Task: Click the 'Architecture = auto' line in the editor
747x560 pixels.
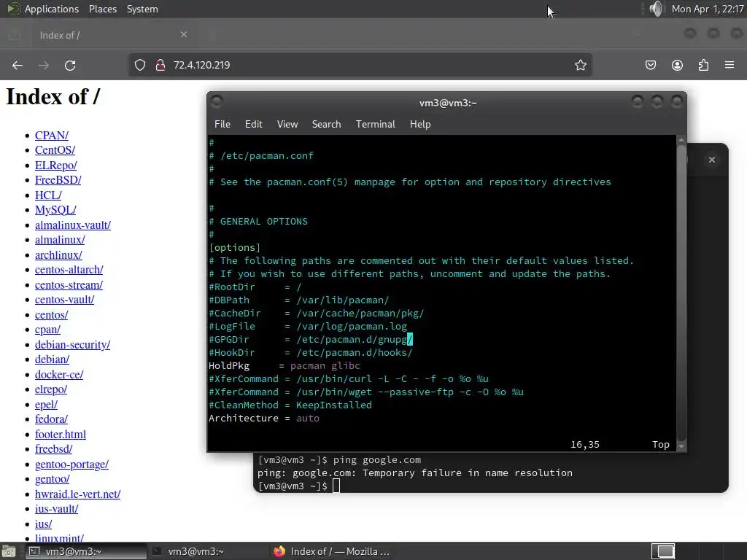Action: pyautogui.click(x=264, y=418)
